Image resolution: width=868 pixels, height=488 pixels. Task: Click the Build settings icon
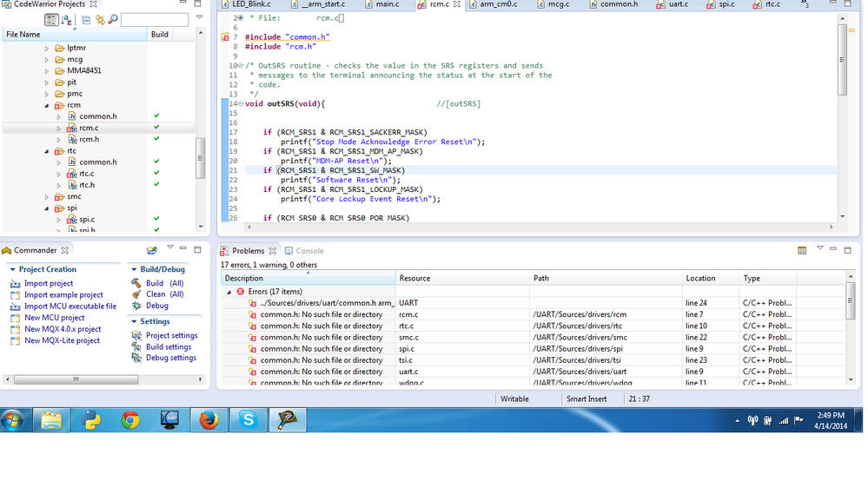pos(136,347)
